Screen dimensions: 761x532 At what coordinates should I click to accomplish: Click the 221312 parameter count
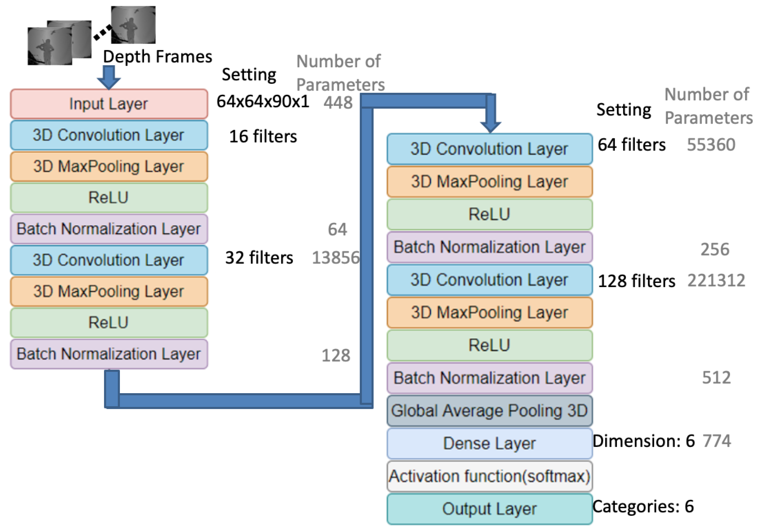click(x=716, y=281)
